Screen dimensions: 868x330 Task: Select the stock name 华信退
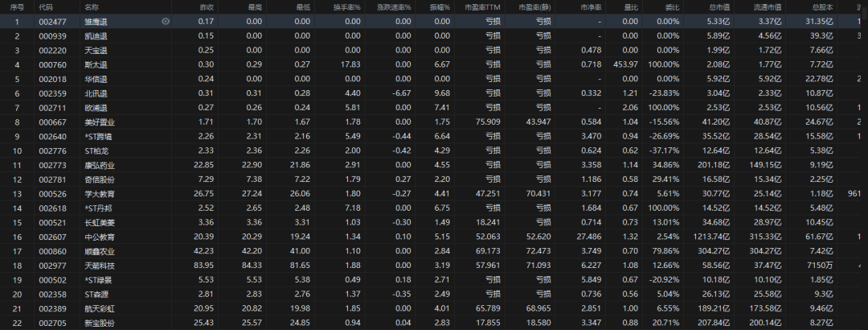click(96, 79)
